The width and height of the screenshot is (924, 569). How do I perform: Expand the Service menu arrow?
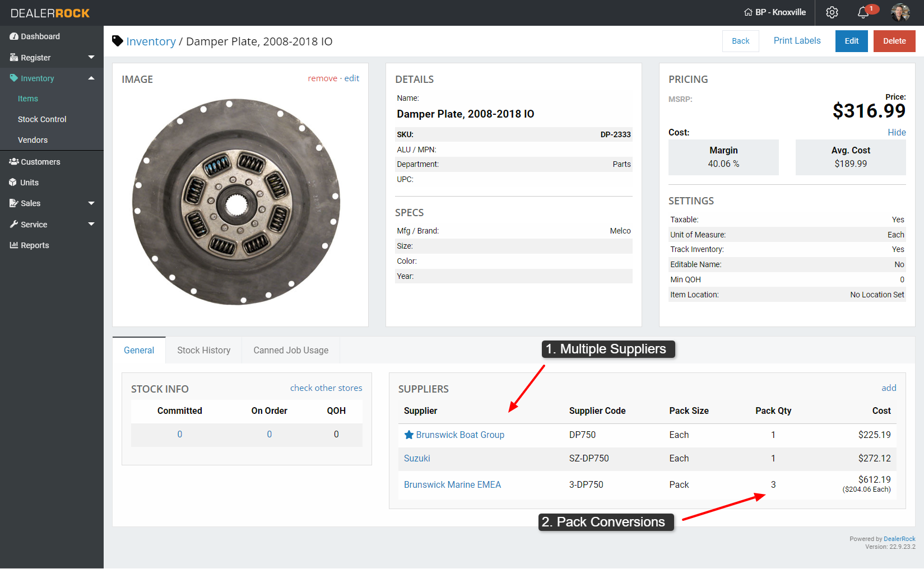91,225
